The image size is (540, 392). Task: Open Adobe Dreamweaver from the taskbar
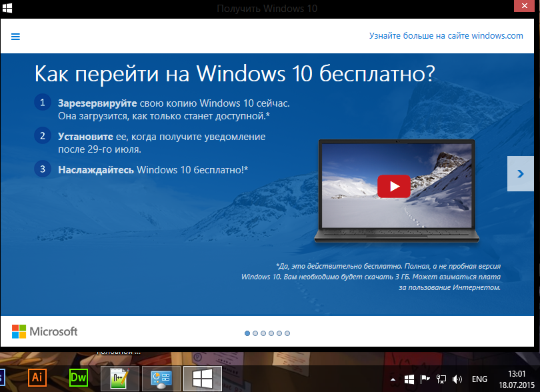(x=79, y=378)
